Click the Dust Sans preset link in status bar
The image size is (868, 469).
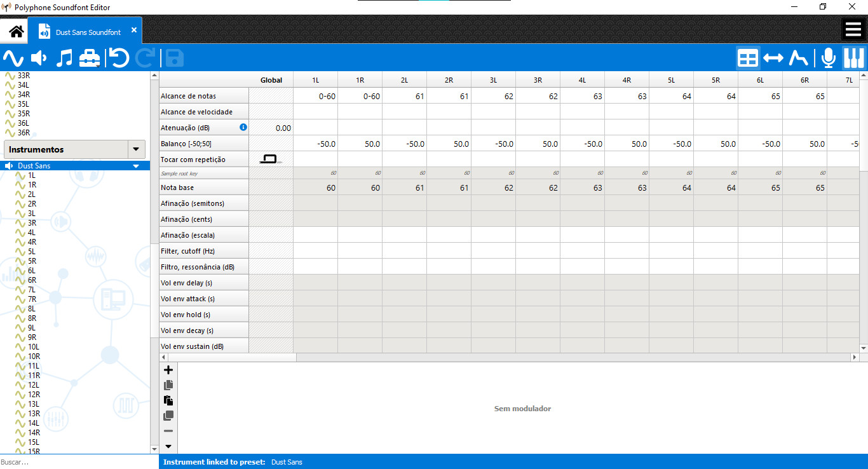point(287,462)
